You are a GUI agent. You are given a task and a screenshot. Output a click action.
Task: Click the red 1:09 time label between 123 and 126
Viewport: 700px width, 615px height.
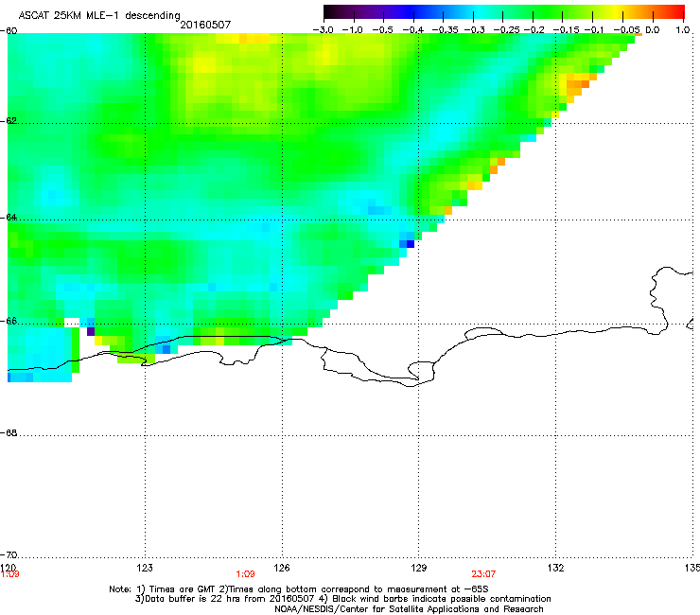tap(245, 574)
